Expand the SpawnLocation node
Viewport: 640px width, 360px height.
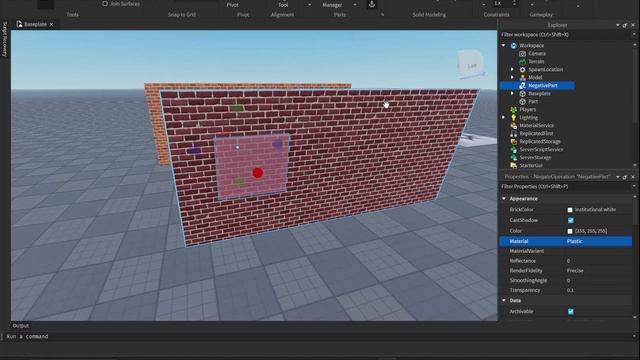click(x=512, y=69)
